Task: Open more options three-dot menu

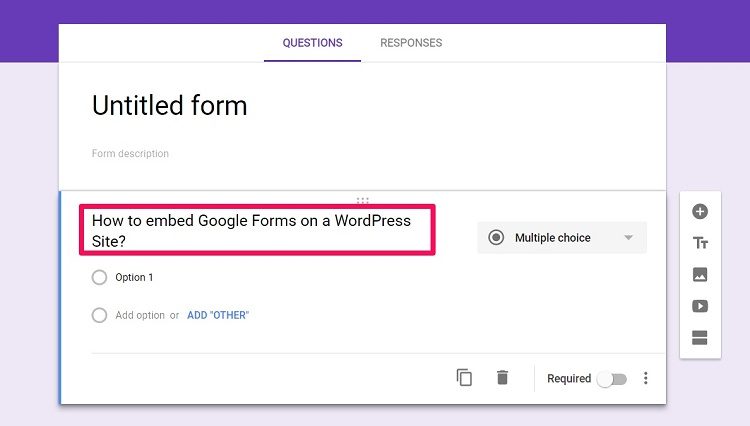Action: 646,378
